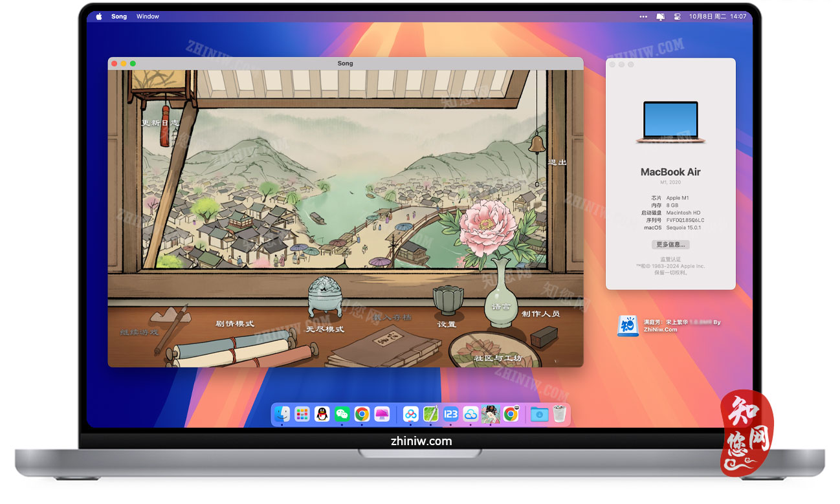Image resolution: width=840 pixels, height=504 pixels.
Task: Open 制作人员 credits
Action: click(541, 314)
